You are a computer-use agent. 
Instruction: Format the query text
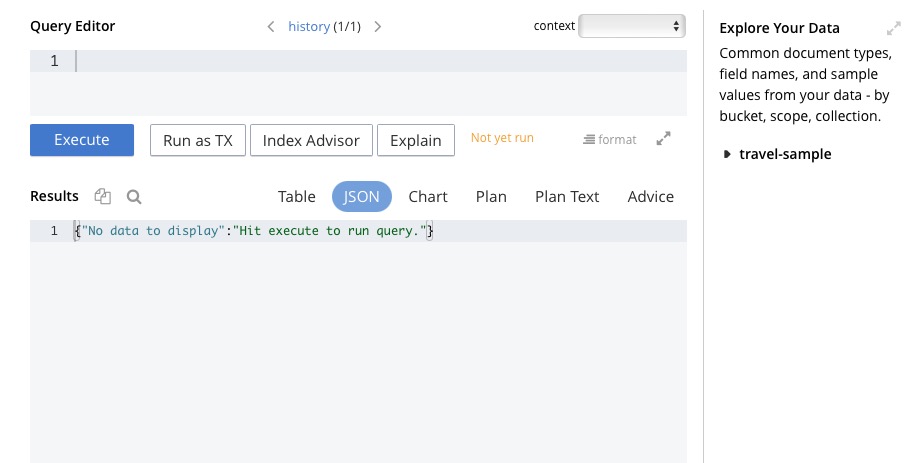(609, 140)
